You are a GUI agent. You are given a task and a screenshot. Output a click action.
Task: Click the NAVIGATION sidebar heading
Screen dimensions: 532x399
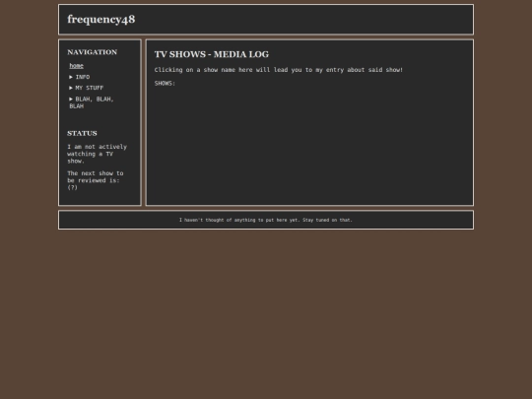point(93,52)
